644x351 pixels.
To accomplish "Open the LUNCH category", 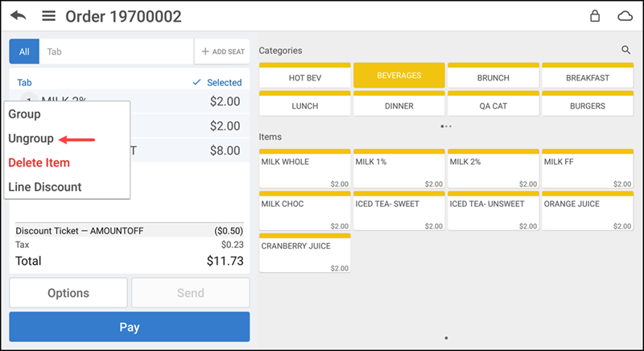I will tap(305, 104).
